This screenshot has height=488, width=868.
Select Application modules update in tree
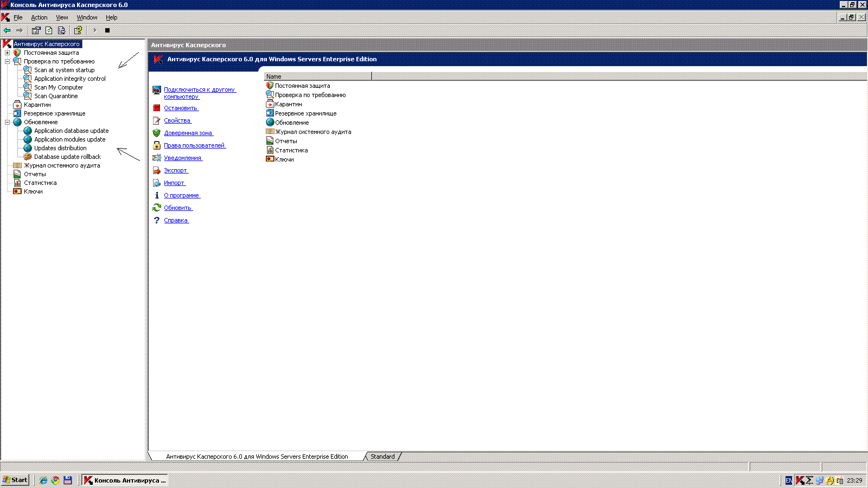[x=70, y=139]
